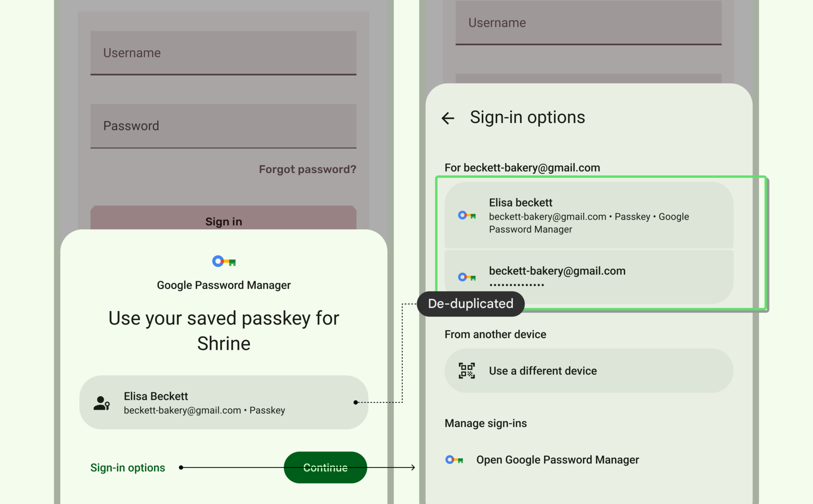
Task: Select Use a different device
Action: 589,371
